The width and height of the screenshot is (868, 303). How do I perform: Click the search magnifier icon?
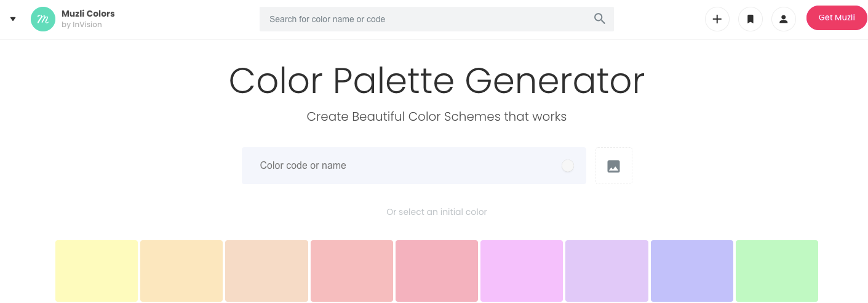point(600,19)
